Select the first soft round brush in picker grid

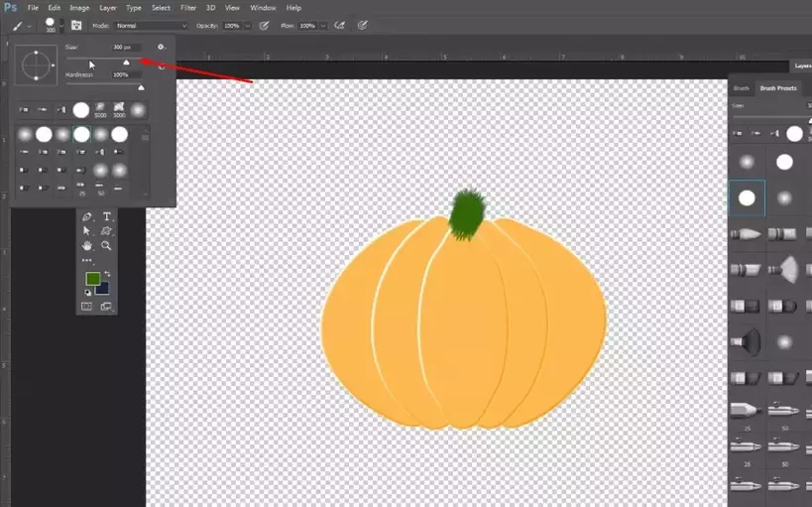coord(25,134)
